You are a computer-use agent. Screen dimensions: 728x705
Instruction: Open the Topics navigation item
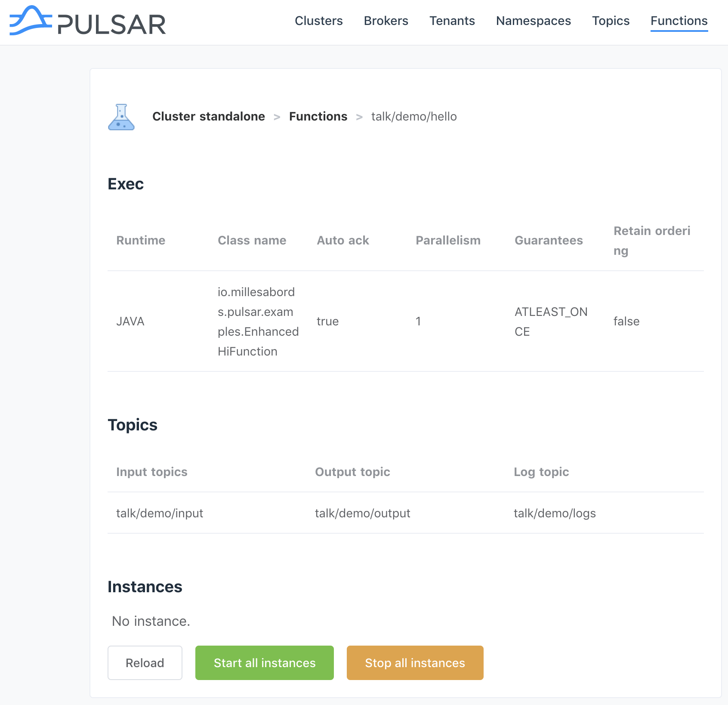(611, 21)
